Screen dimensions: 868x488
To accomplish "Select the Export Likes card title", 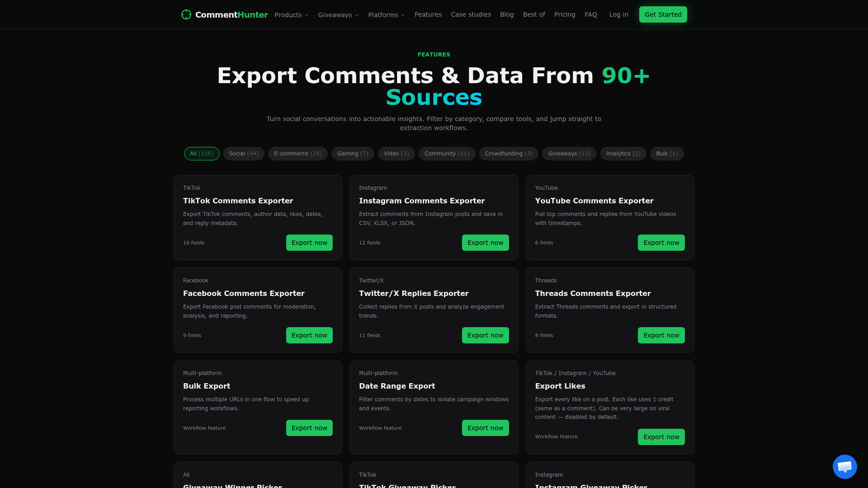I will tap(560, 386).
